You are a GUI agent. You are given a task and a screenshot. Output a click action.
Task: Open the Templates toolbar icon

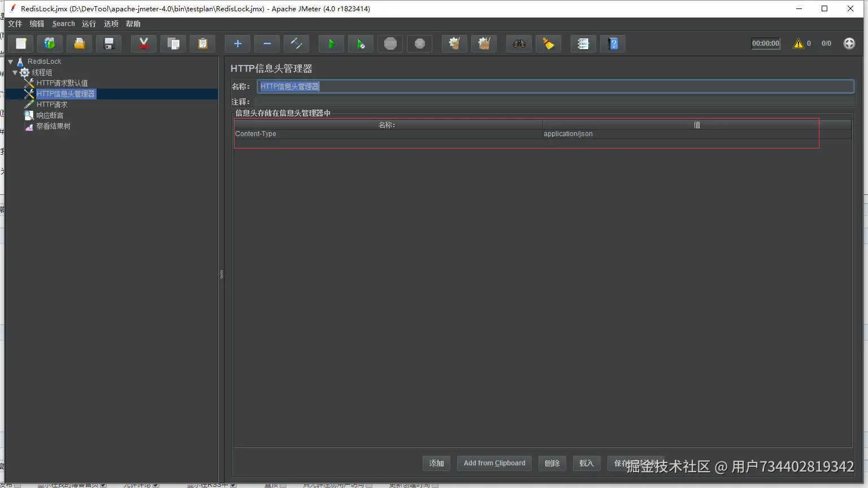[50, 43]
